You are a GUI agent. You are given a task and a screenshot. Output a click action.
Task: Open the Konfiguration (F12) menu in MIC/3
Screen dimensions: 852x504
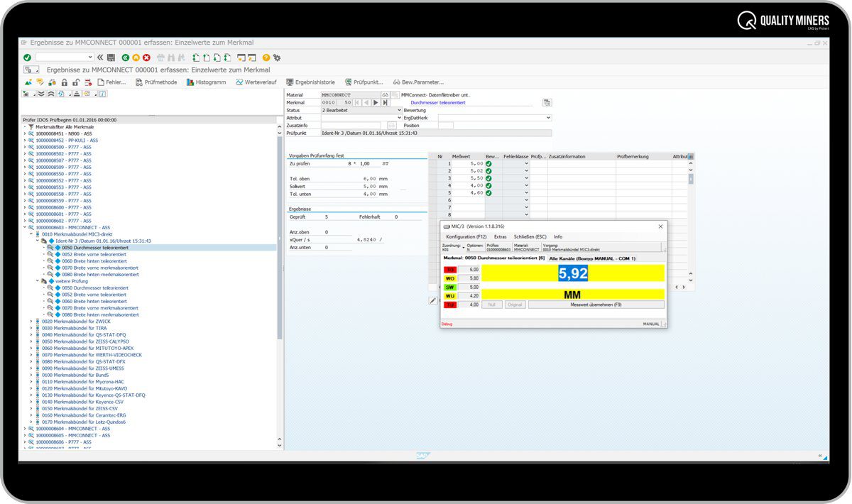pos(465,237)
